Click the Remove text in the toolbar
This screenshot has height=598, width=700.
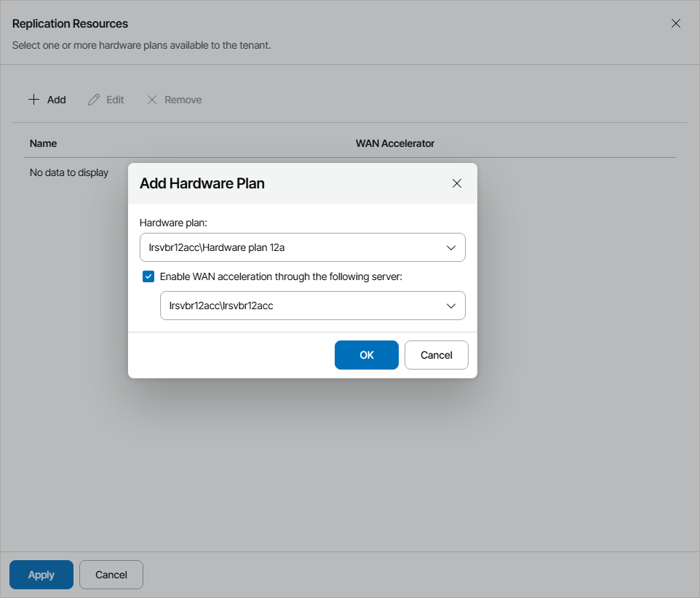pyautogui.click(x=183, y=100)
